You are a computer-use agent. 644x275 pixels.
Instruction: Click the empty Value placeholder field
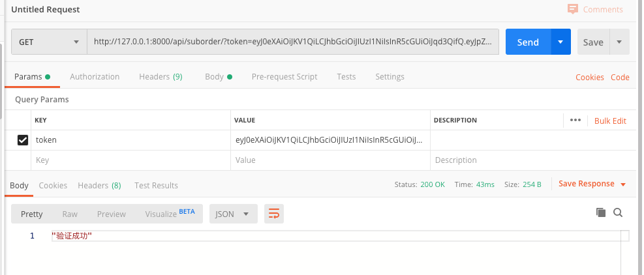tap(330, 160)
